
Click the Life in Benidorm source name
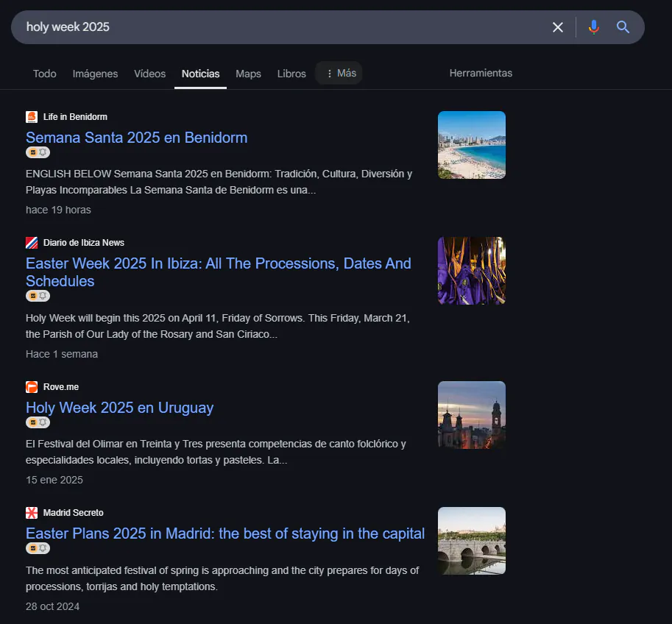tap(75, 117)
